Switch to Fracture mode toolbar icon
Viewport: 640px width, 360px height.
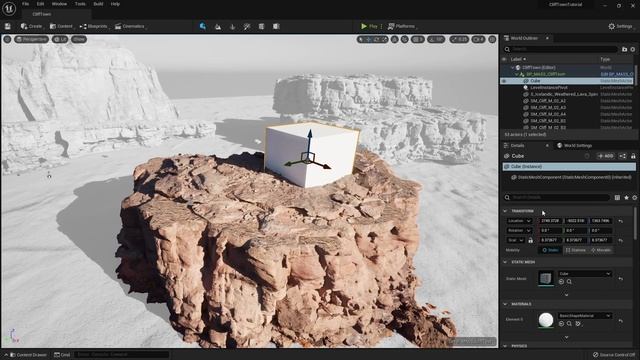click(276, 27)
